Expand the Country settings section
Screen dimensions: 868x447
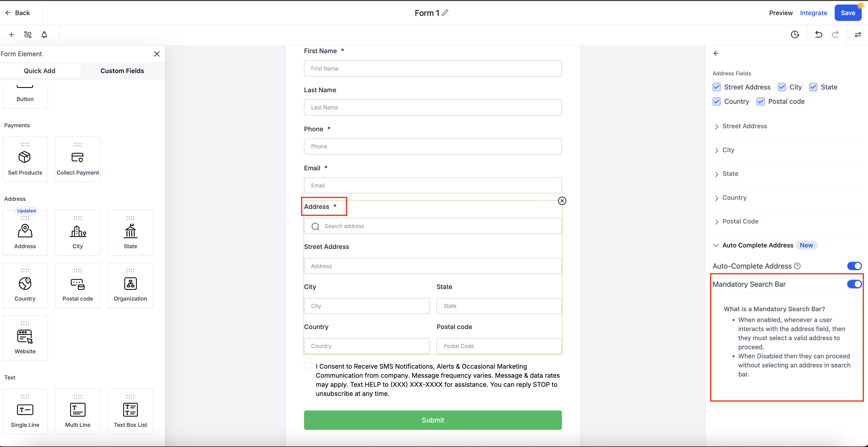734,198
